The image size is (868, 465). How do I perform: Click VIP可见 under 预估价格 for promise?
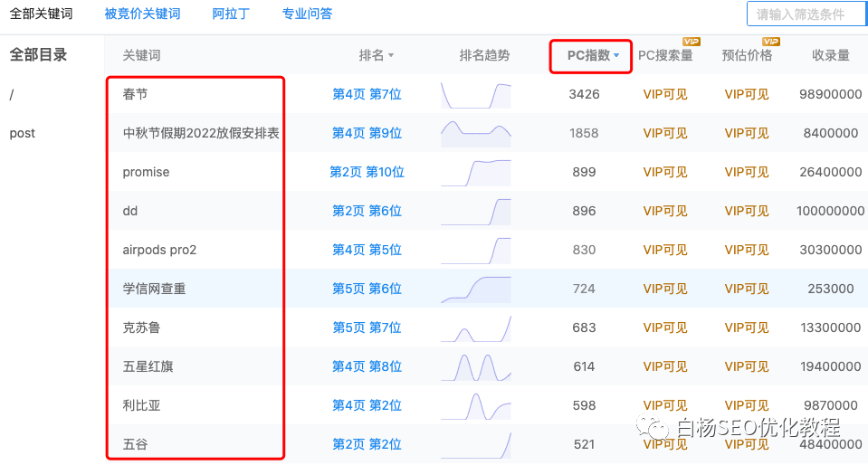coord(746,172)
